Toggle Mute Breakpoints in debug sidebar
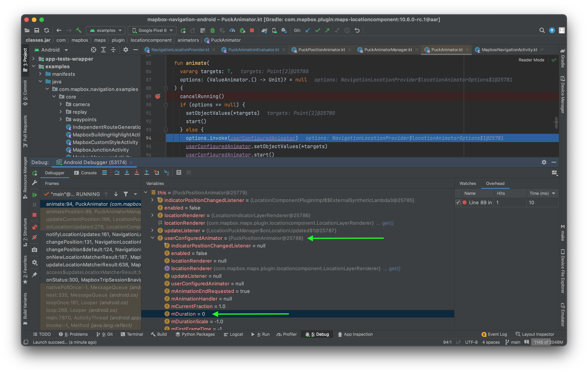Screen dimensions: 588x374 pos(34,237)
